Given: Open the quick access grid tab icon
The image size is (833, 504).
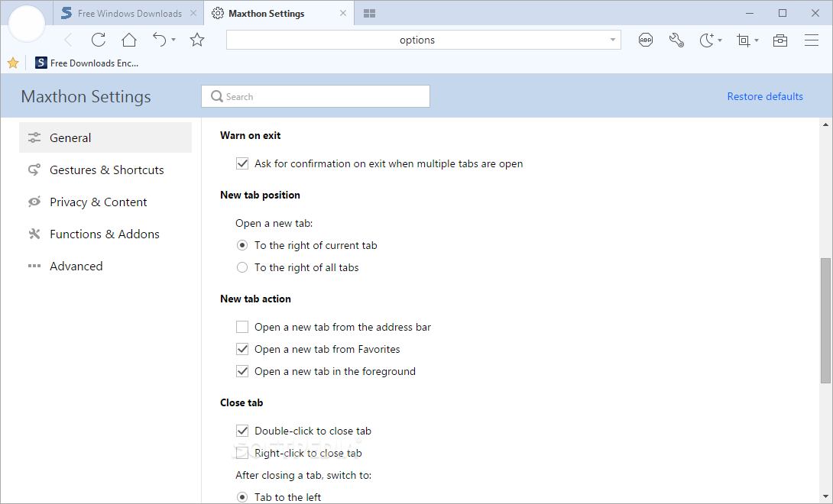Looking at the screenshot, I should coord(370,13).
